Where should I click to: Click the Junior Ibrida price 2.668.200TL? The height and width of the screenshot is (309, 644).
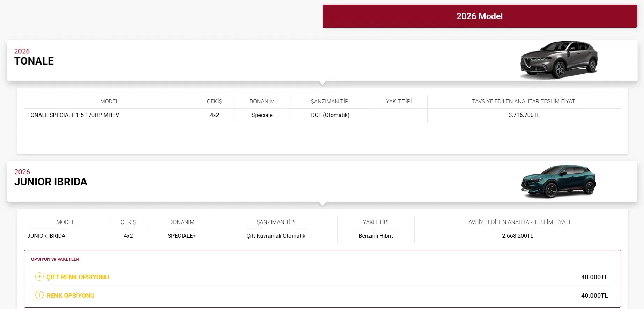coord(518,236)
